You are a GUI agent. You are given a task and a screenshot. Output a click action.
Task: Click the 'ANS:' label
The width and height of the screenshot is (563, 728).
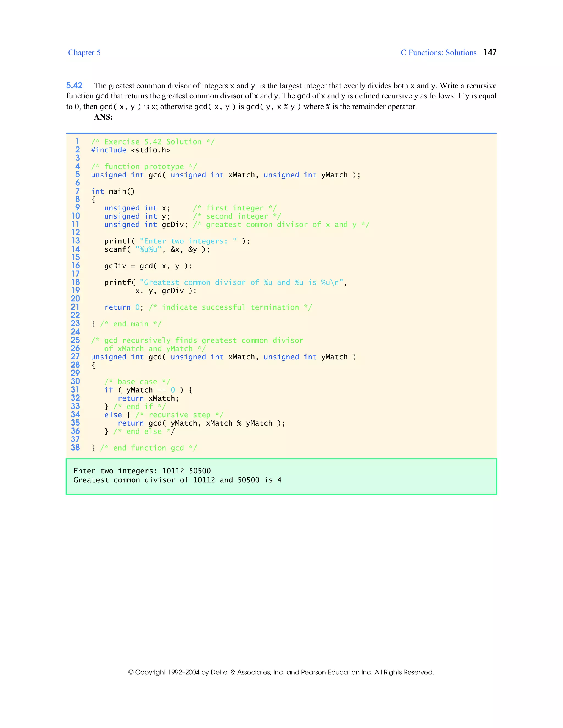click(x=103, y=117)
